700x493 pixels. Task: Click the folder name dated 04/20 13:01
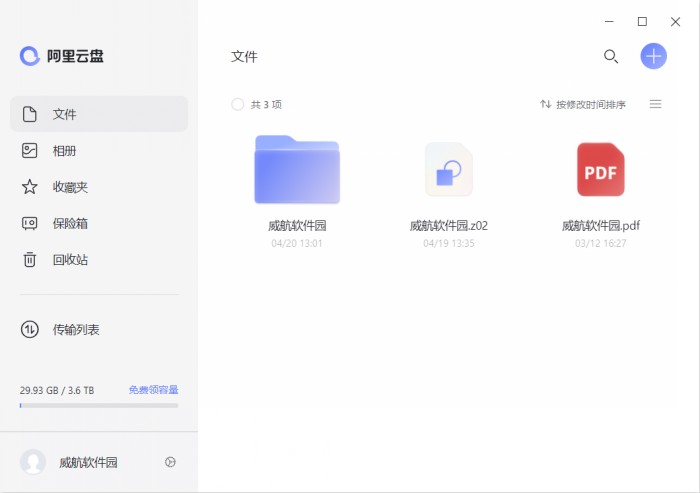(x=297, y=226)
